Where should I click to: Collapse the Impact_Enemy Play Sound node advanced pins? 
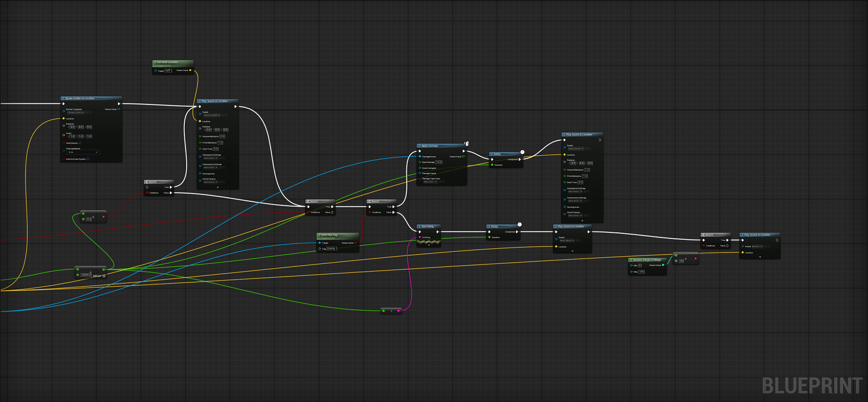click(x=582, y=221)
